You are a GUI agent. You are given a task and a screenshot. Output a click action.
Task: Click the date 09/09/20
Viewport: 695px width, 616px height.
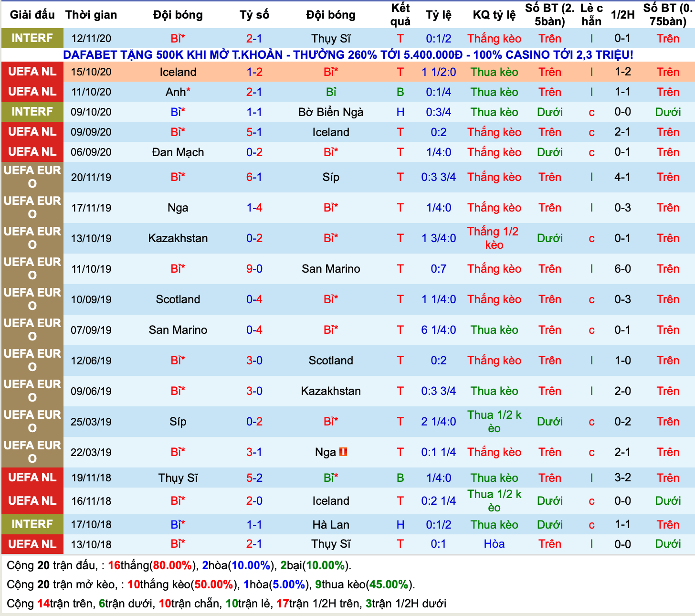click(x=91, y=132)
